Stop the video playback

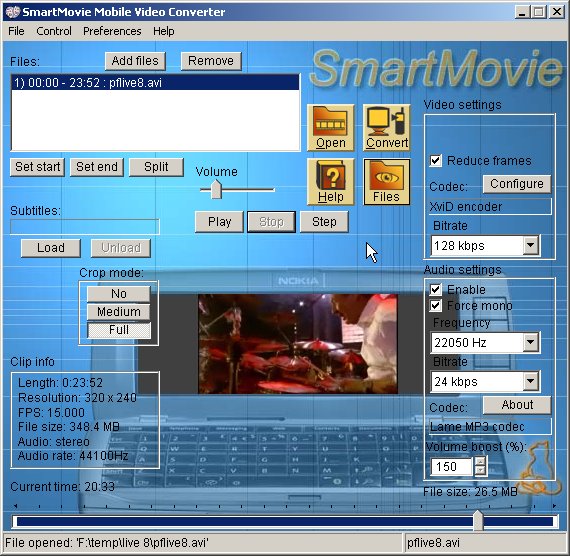271,221
